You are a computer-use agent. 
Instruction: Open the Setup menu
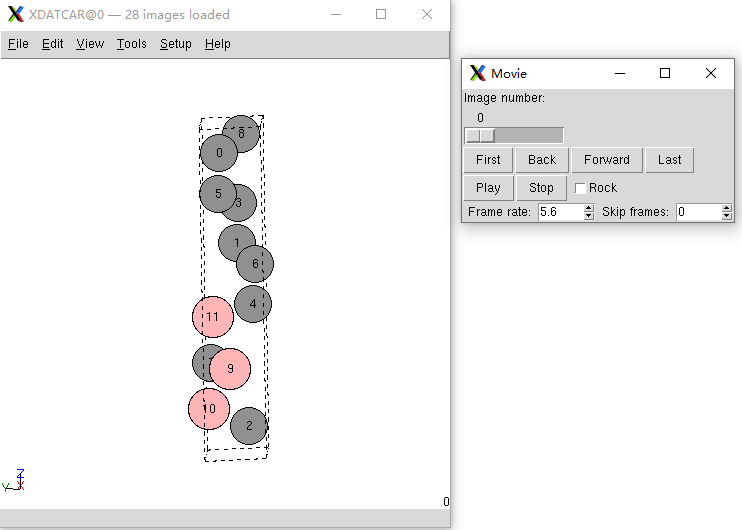pyautogui.click(x=176, y=44)
